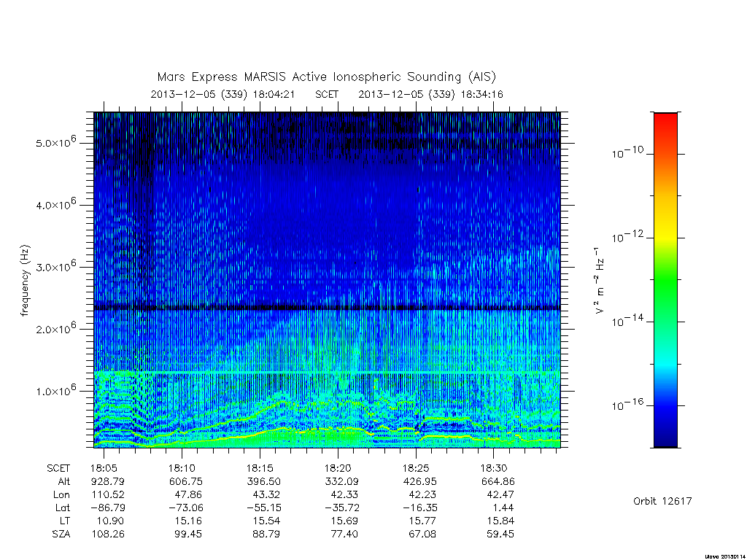Viewport: 747px width, 560px height.
Task: Click the latitude value -86.79
Action: [107, 507]
